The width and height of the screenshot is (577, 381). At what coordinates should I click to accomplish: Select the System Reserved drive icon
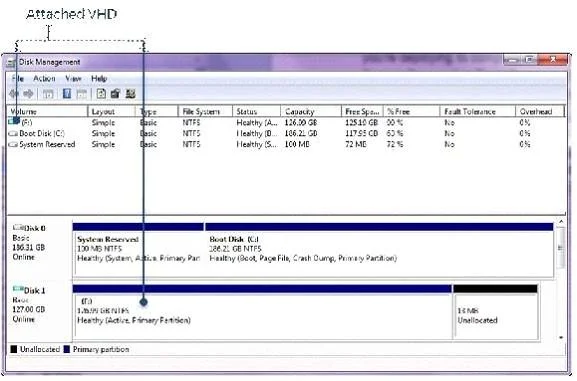click(x=13, y=144)
